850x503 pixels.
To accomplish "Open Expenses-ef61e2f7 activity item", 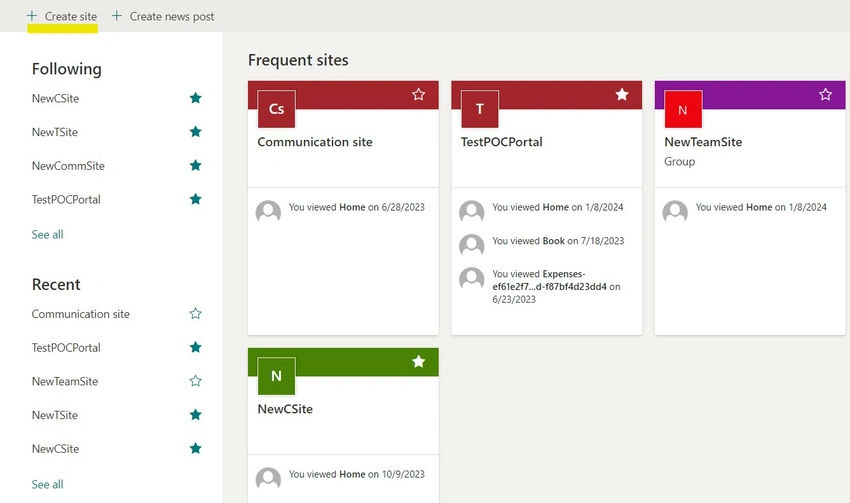I will pyautogui.click(x=556, y=287).
